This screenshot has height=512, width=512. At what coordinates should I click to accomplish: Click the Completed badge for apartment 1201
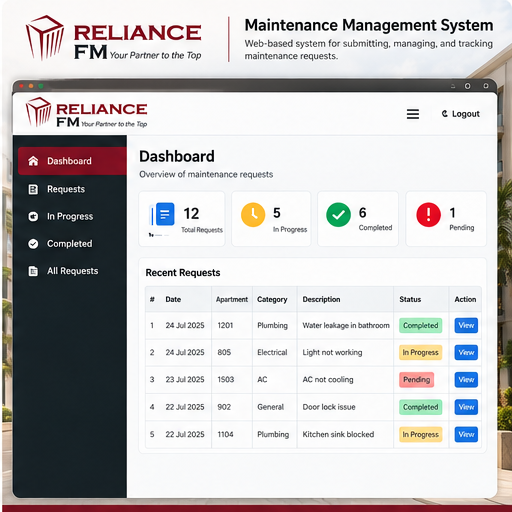[421, 325]
